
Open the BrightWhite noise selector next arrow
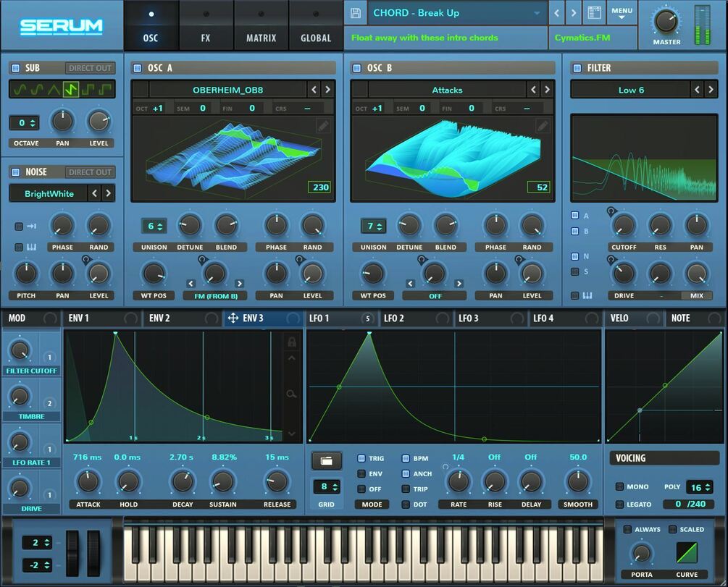point(109,193)
